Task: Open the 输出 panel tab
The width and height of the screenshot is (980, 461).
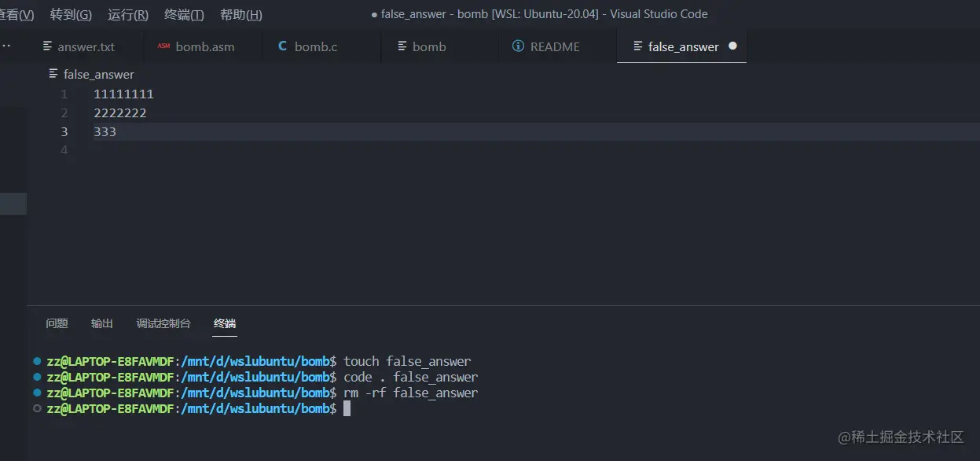Action: click(x=102, y=323)
